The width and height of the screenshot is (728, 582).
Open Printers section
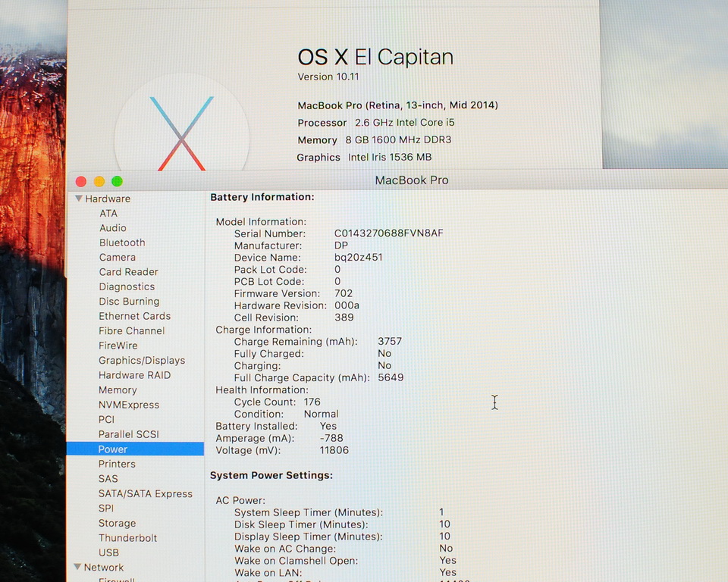(117, 464)
